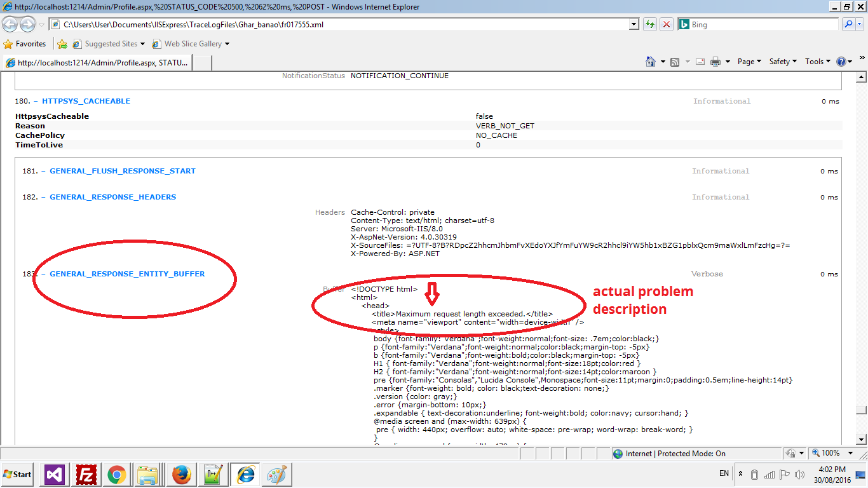Screen dimensions: 868x488
Task: Click 'Maximum request length exceeded' title text
Action: (461, 314)
